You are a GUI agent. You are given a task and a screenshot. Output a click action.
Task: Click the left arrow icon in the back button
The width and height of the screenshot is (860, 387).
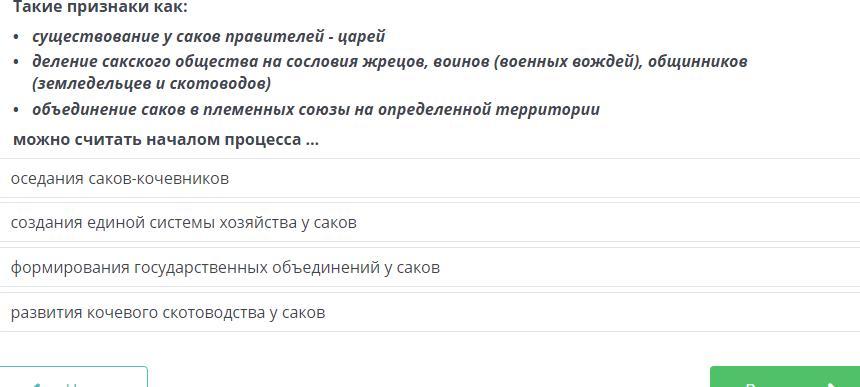pos(36,385)
